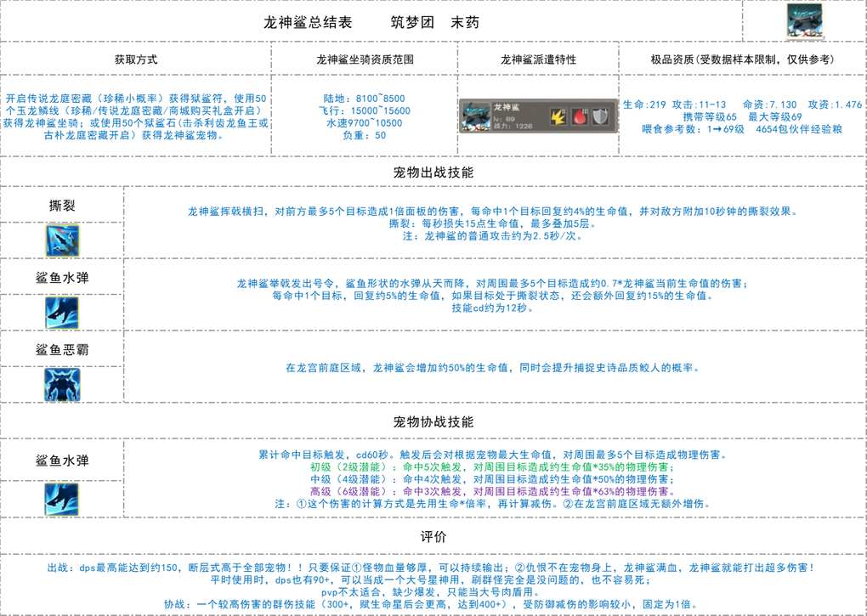Click the line 撕裂：每秒损失15点生命值
This screenshot has width=867, height=616.
(493, 223)
